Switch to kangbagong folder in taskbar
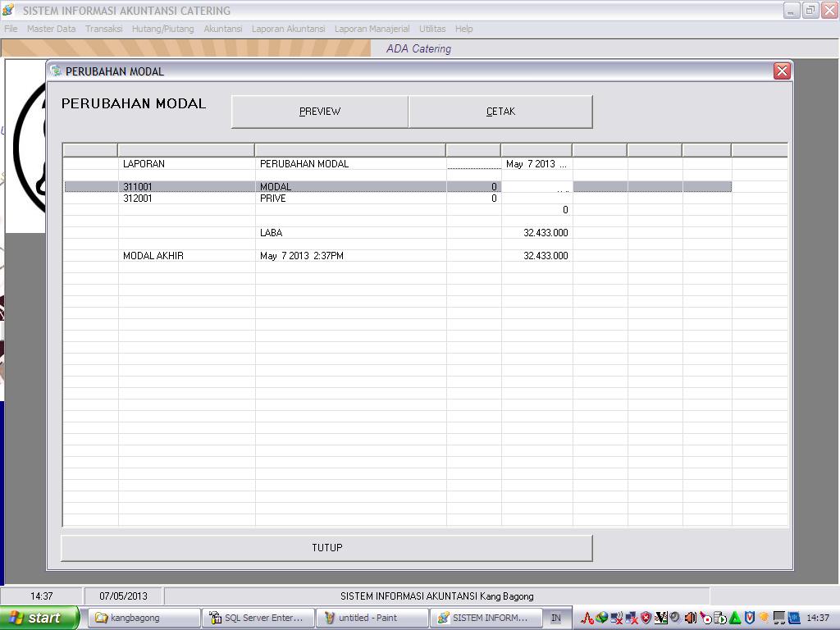The height and width of the screenshot is (630, 840). pos(144,618)
